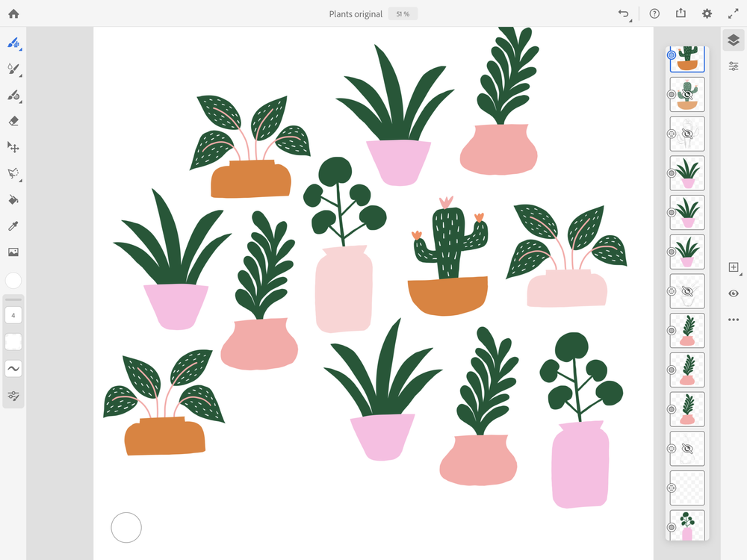Open the Eraser tool
Screen dimensions: 747x560
tap(13, 121)
